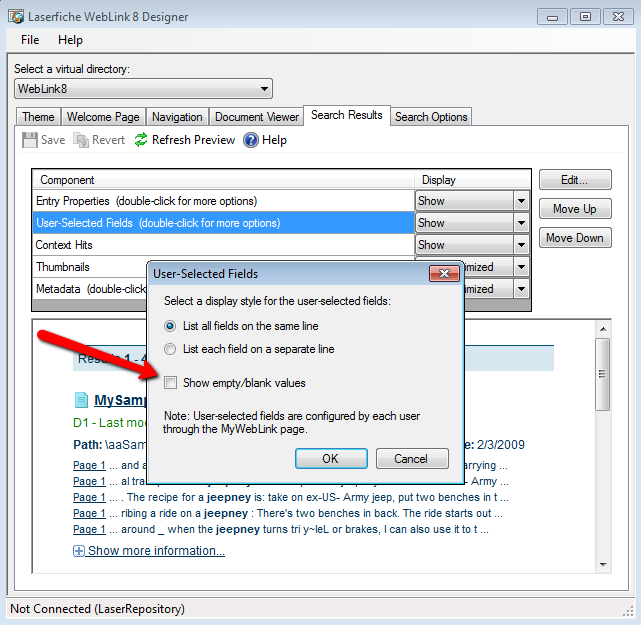This screenshot has width=641, height=625.
Task: Open the Show more information link
Action: coord(156,551)
